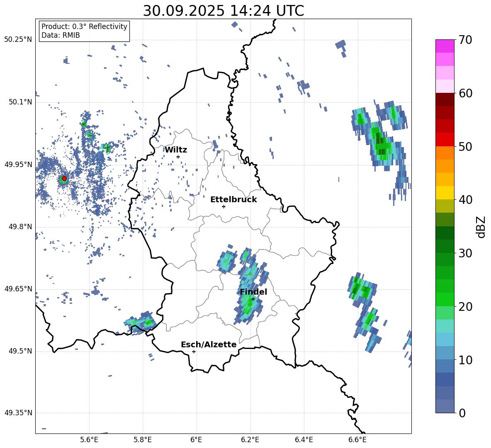Click the 6.2°E longitude label
The image size is (491, 448).
coord(250,440)
